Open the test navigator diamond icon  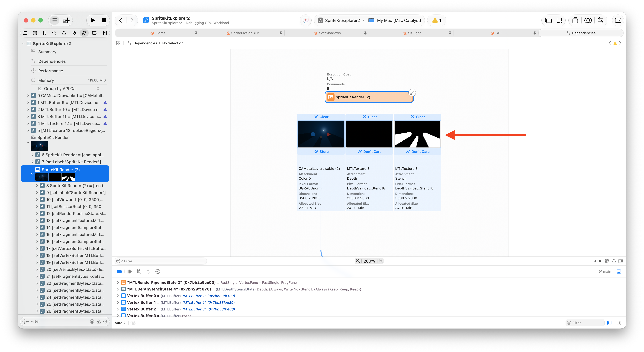[x=74, y=33]
